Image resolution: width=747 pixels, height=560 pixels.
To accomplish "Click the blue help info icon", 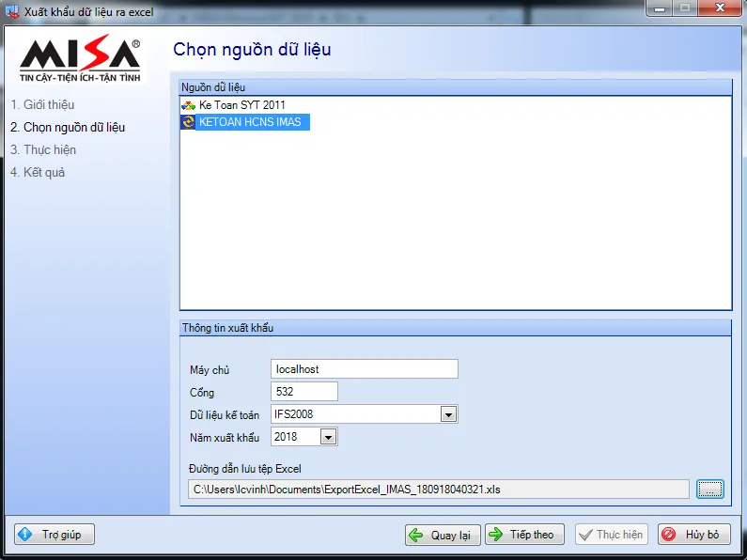I will coord(25,535).
